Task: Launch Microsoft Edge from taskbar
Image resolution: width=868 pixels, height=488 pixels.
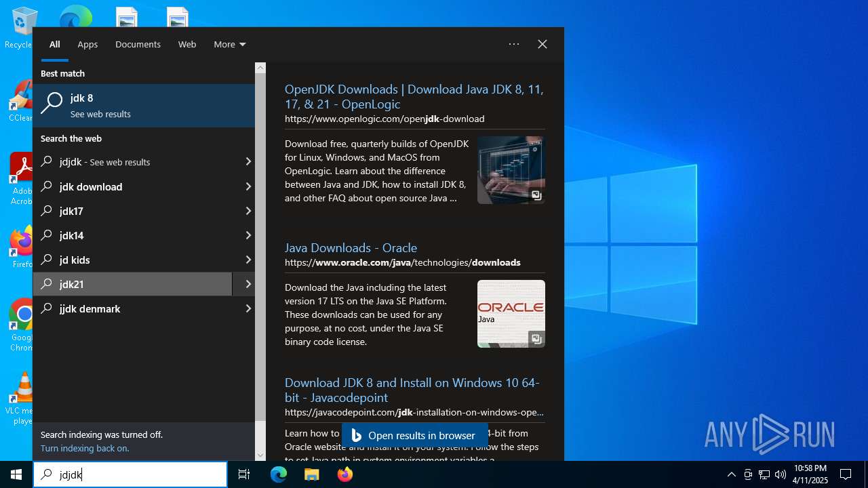Action: point(279,474)
